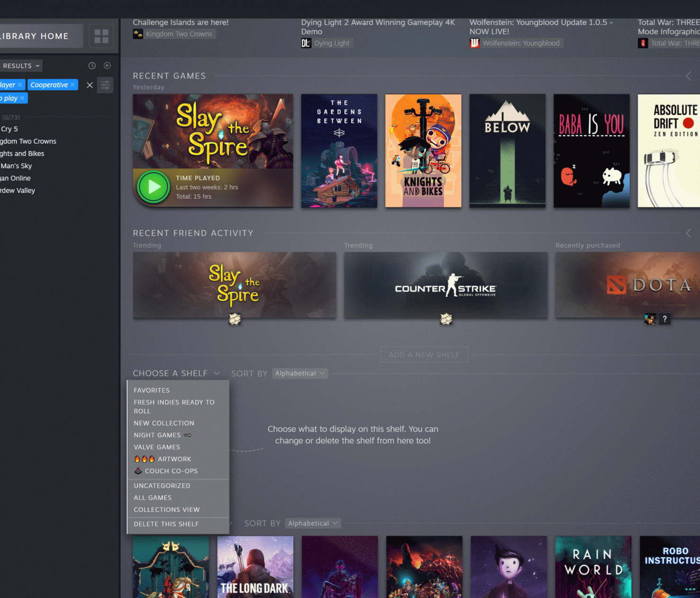The image size is (700, 598).
Task: Open the Baba Is You game thumbnail
Action: (592, 151)
